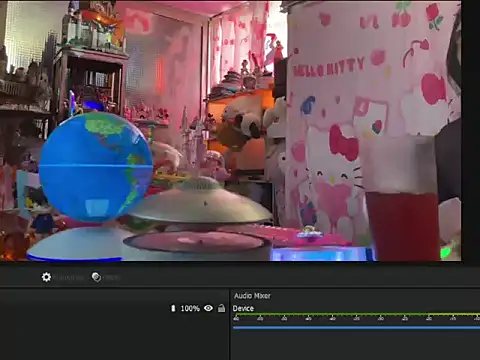Open source Properties via gear icon
The image size is (480, 360).
pyautogui.click(x=46, y=277)
